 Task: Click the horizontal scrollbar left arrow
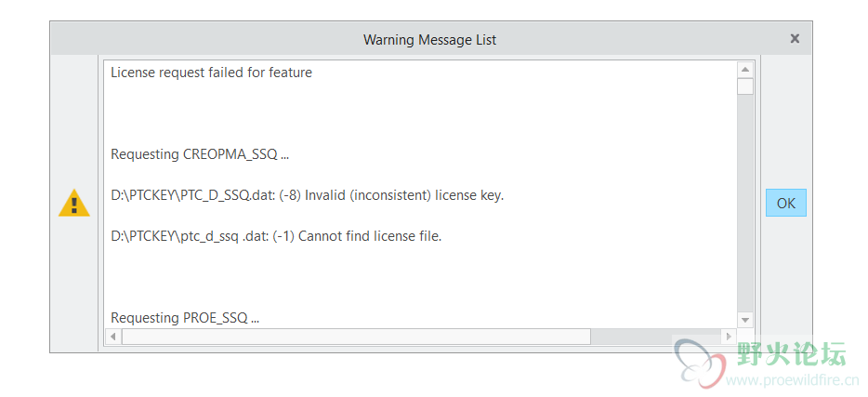point(113,336)
